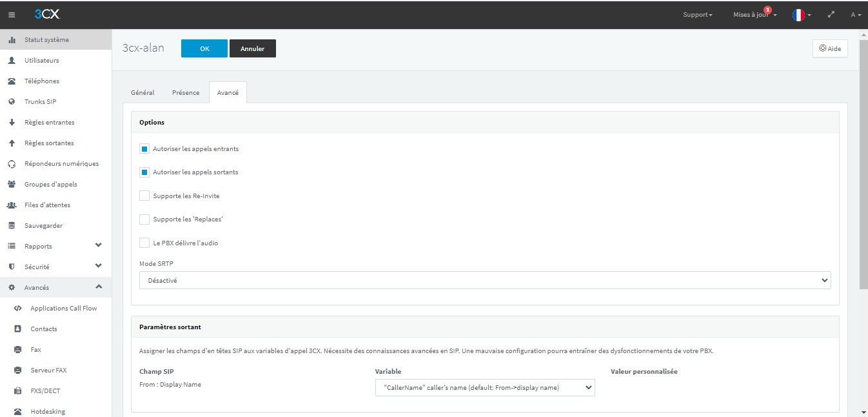The image size is (868, 417).
Task: Click the 3CX logo
Action: [x=47, y=14]
